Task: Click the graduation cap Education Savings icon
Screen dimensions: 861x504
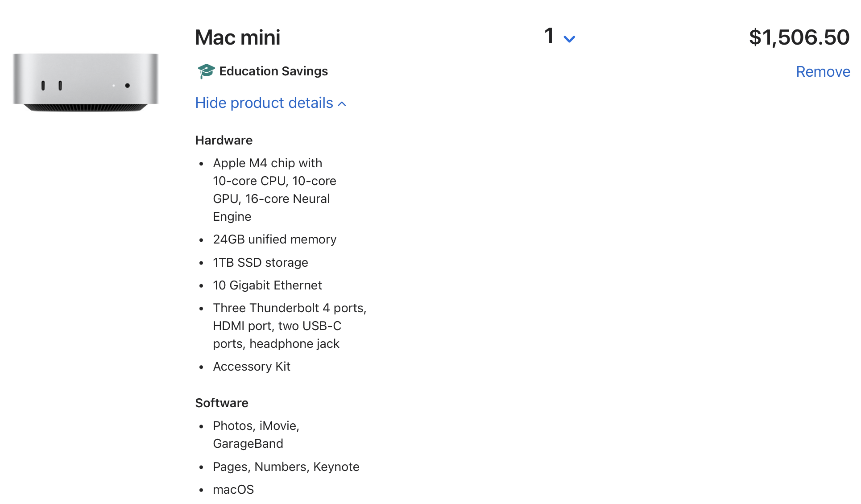Action: (206, 71)
